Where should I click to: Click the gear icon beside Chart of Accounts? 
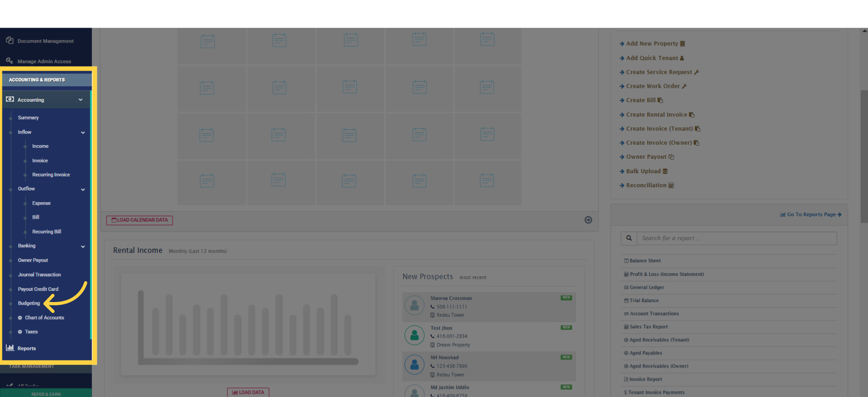click(20, 318)
